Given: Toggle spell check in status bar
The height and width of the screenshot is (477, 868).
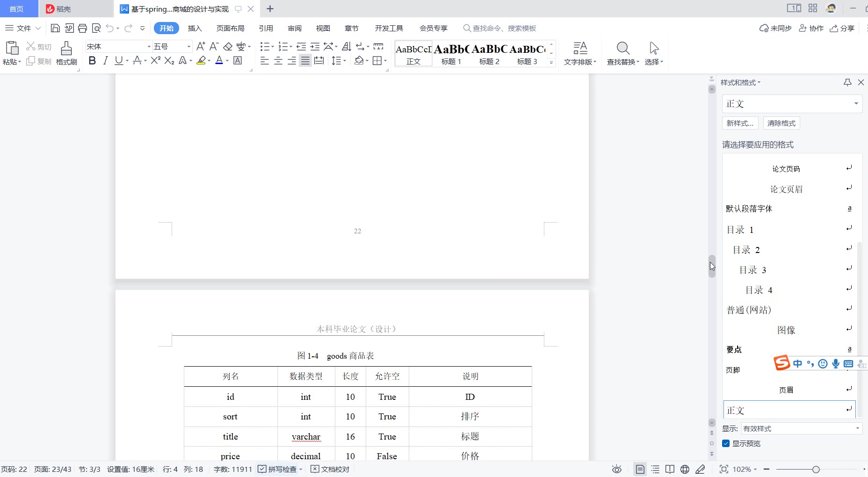Looking at the screenshot, I should (x=278, y=469).
